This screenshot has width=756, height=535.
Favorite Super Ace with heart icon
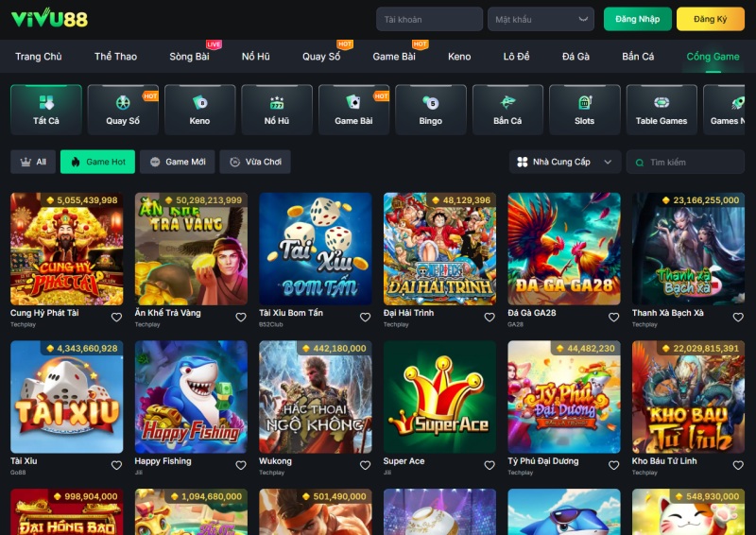(490, 465)
